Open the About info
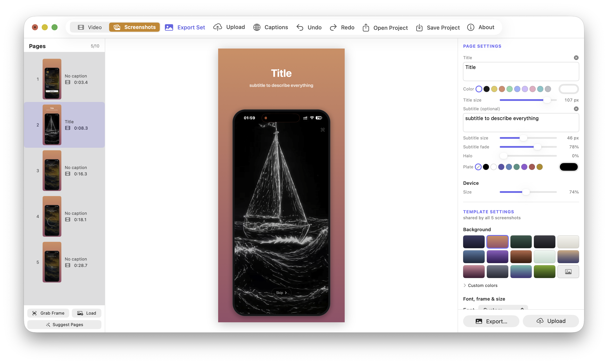 point(481,27)
